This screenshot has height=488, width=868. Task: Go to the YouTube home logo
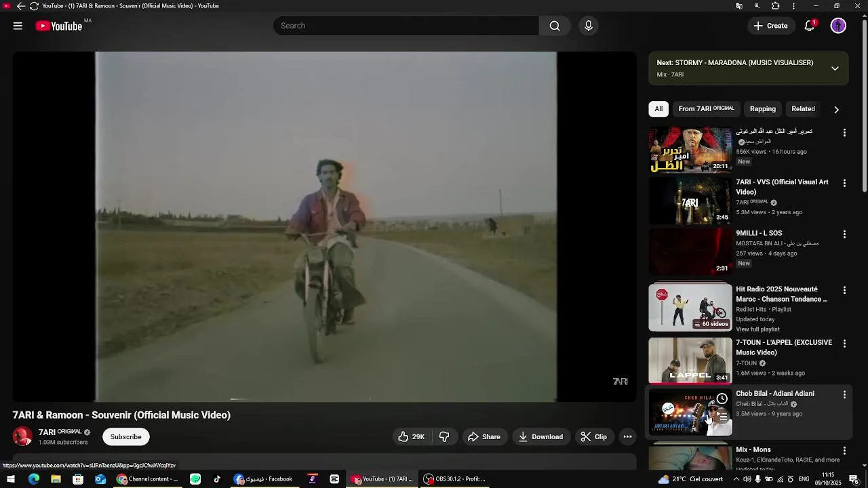(59, 26)
